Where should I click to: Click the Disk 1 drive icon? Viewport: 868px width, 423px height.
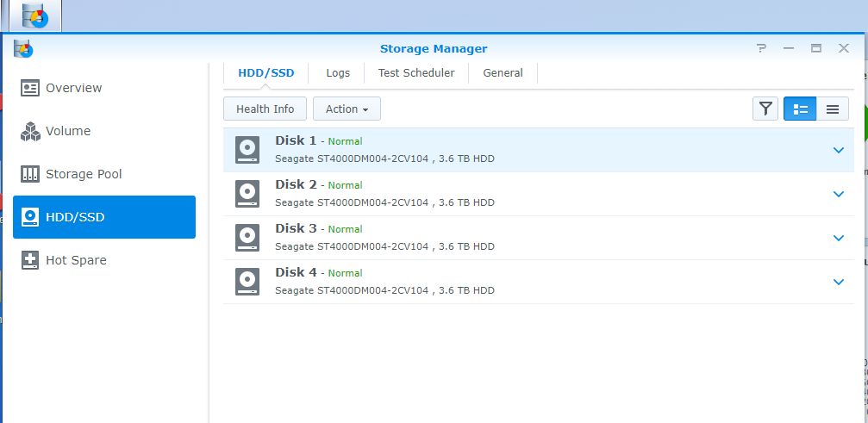(x=247, y=150)
